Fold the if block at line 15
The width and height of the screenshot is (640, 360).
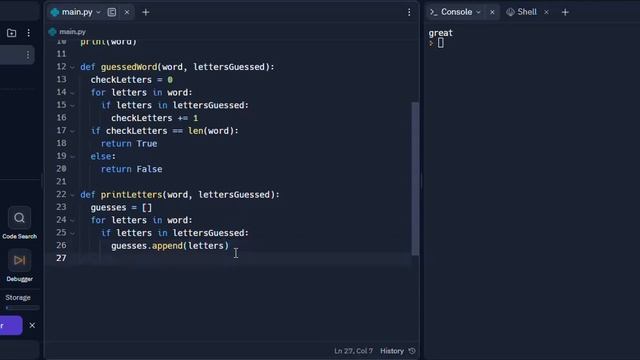(72, 106)
